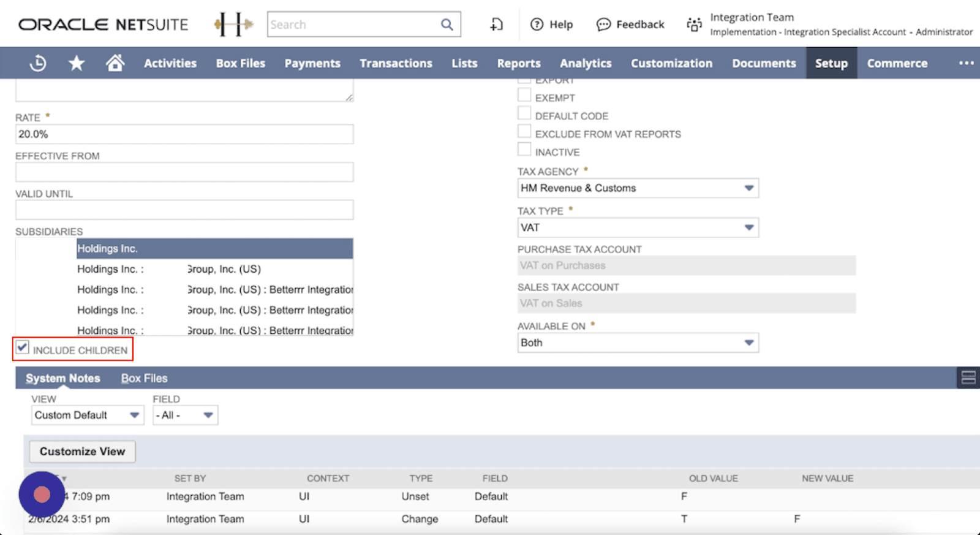Screen dimensions: 980x535
Task: Enable the Exclude From VAT Reports checkbox
Action: (x=524, y=132)
